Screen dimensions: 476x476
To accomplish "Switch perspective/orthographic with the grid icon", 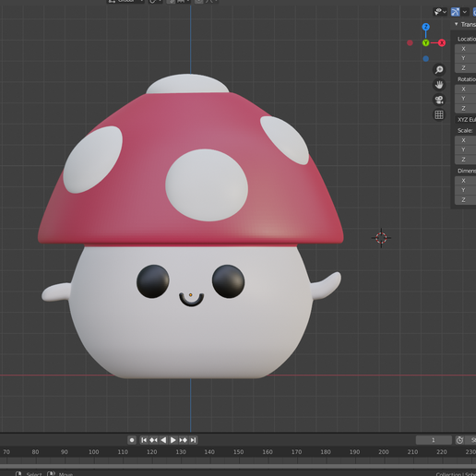I will pyautogui.click(x=439, y=114).
